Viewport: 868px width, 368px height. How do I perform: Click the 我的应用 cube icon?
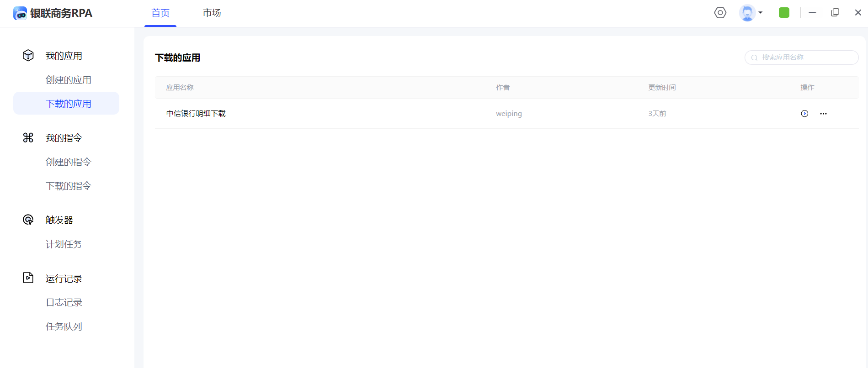coord(28,56)
